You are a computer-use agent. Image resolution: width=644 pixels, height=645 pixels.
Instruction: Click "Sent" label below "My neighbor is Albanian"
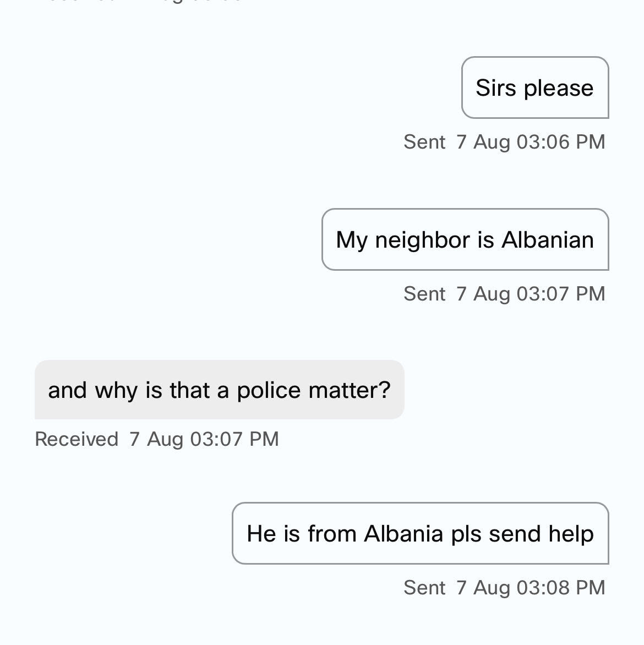pyautogui.click(x=424, y=294)
